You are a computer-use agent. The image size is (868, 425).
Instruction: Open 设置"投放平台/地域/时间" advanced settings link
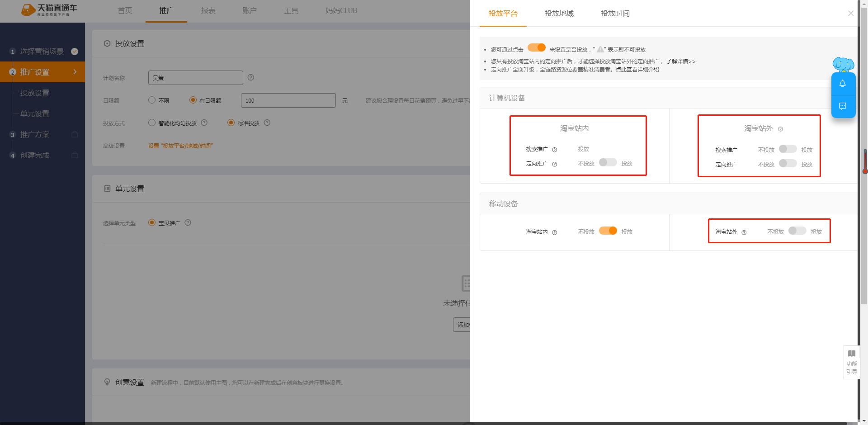(181, 146)
